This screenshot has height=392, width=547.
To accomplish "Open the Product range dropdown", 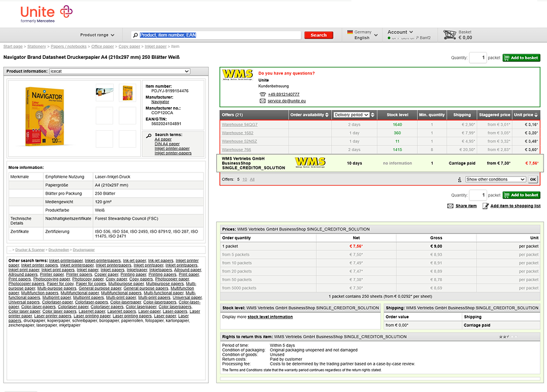I will coord(97,35).
